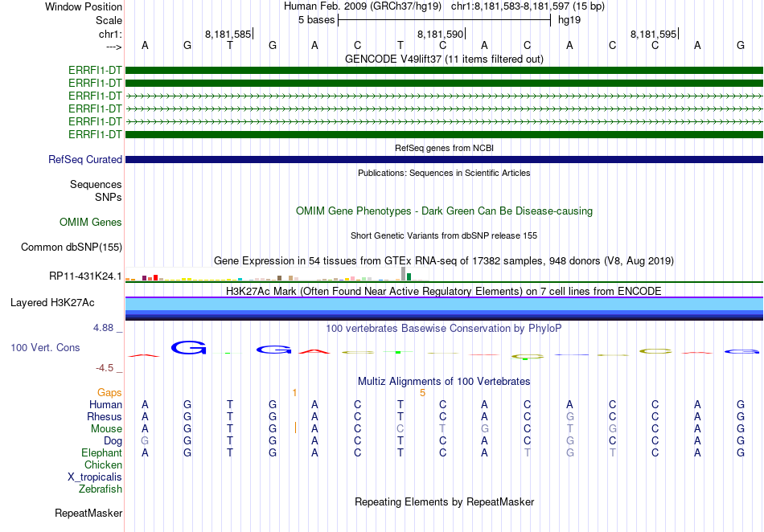Click the orange insertion bar in Mouse row
764x532 pixels.
[295, 428]
